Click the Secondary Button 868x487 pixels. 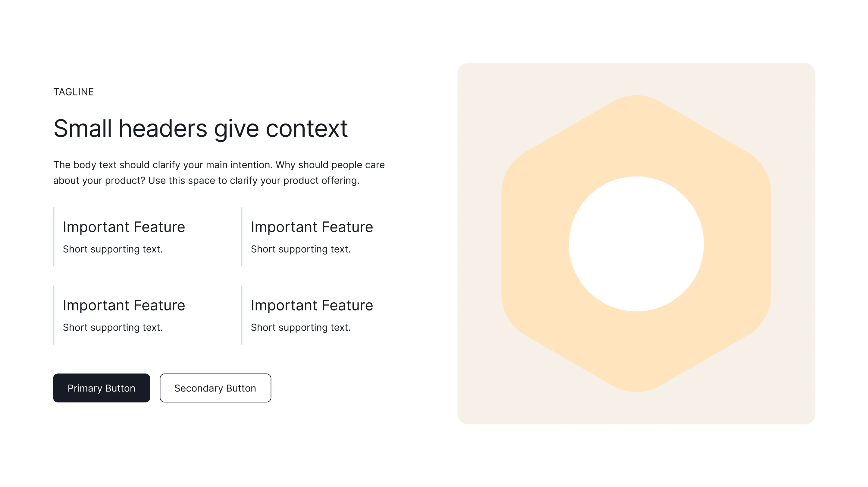[215, 388]
